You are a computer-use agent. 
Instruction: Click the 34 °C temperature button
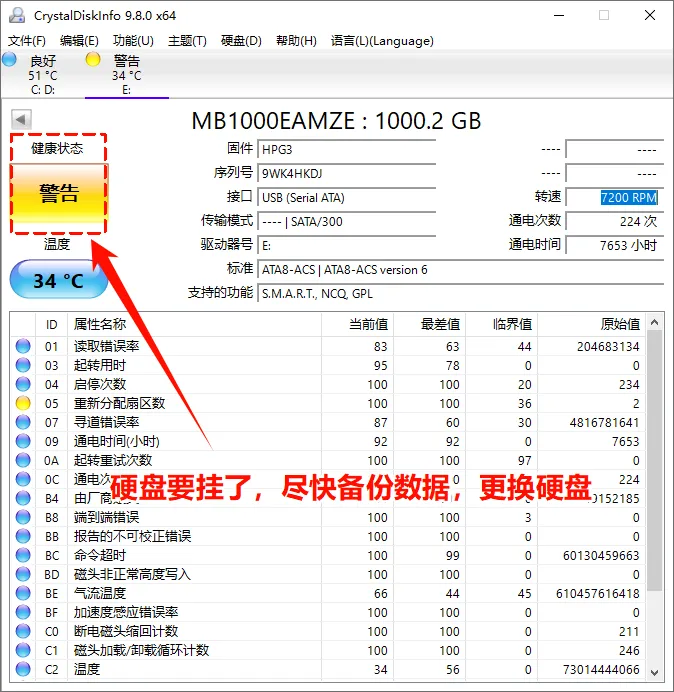(58, 280)
